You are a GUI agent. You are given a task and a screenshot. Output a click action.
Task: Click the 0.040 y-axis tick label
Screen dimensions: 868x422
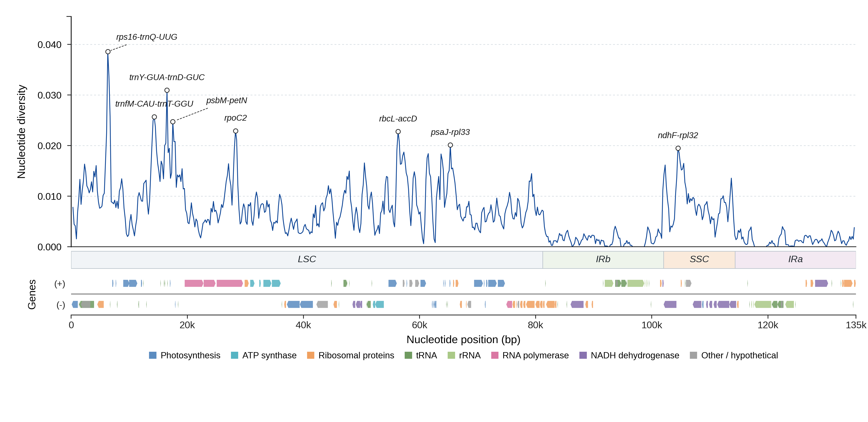click(x=50, y=45)
